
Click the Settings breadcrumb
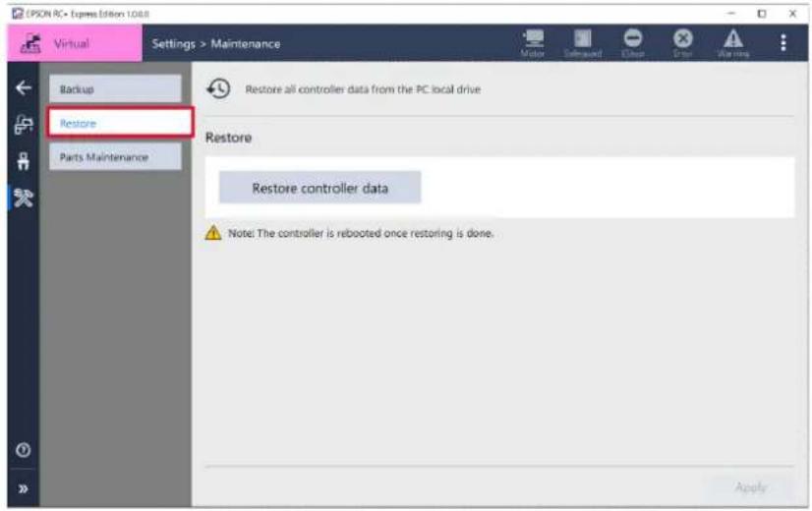(173, 44)
